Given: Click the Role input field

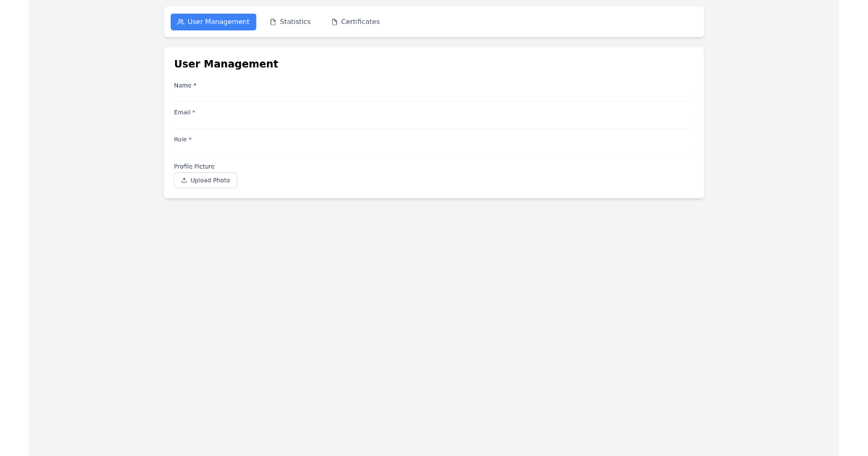Looking at the screenshot, I should [x=434, y=150].
